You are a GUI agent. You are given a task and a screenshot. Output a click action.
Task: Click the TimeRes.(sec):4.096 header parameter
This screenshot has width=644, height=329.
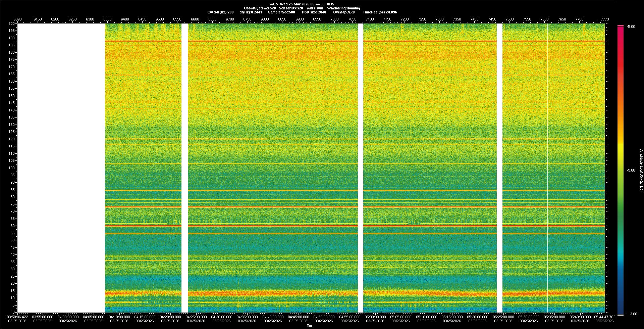(380, 12)
